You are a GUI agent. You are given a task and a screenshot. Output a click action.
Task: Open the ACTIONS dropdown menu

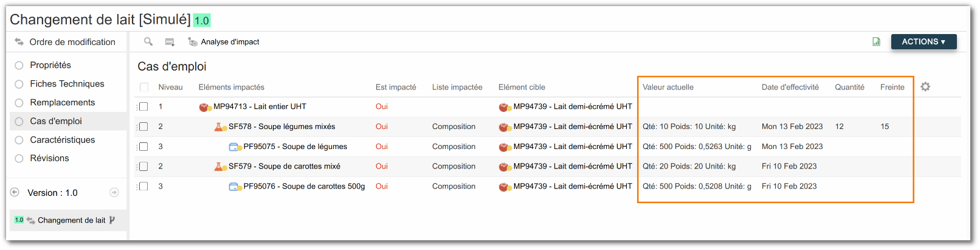click(x=923, y=42)
